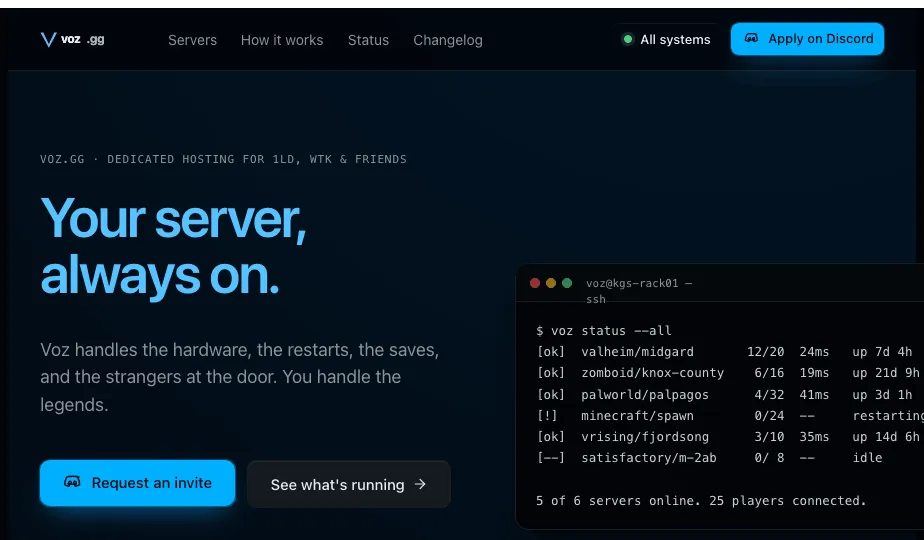Image resolution: width=924 pixels, height=540 pixels.
Task: Open the How it works nav item
Action: pyautogui.click(x=282, y=40)
